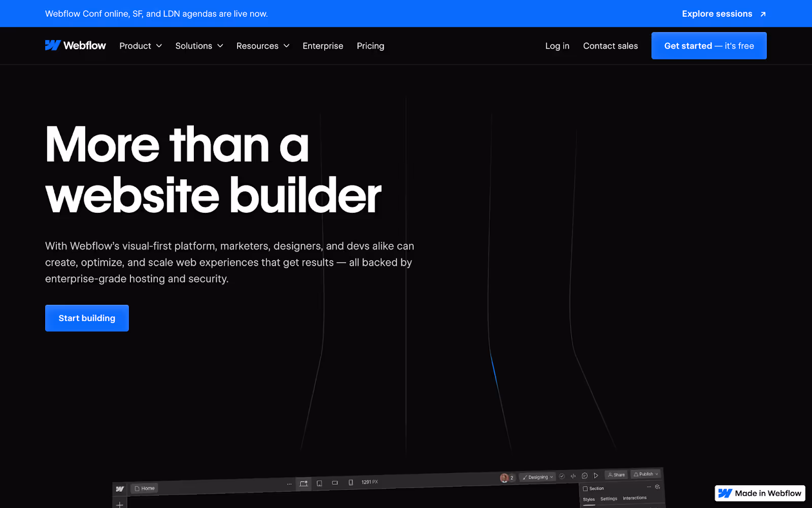Click the Log in link

(x=557, y=46)
